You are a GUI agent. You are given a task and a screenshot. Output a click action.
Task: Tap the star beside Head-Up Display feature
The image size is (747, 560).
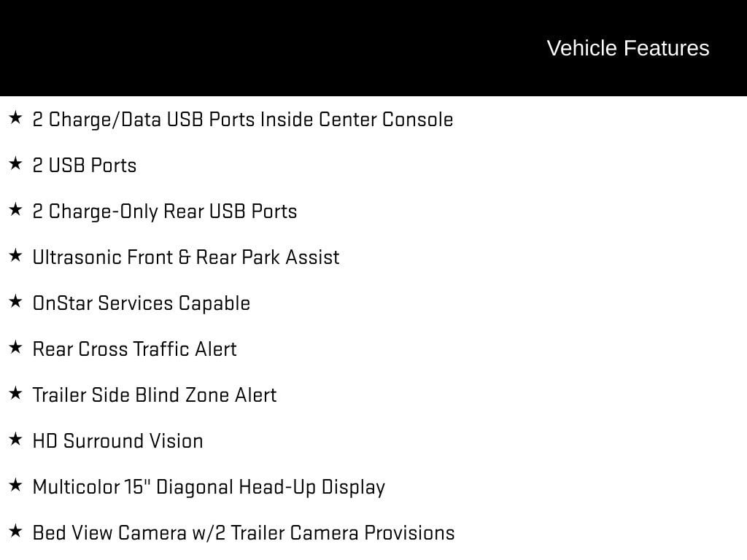coord(15,485)
